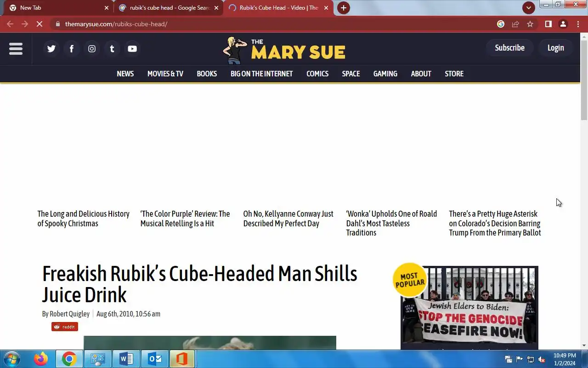This screenshot has width=588, height=368.
Task: Open the browser side panel icon
Action: pyautogui.click(x=548, y=24)
